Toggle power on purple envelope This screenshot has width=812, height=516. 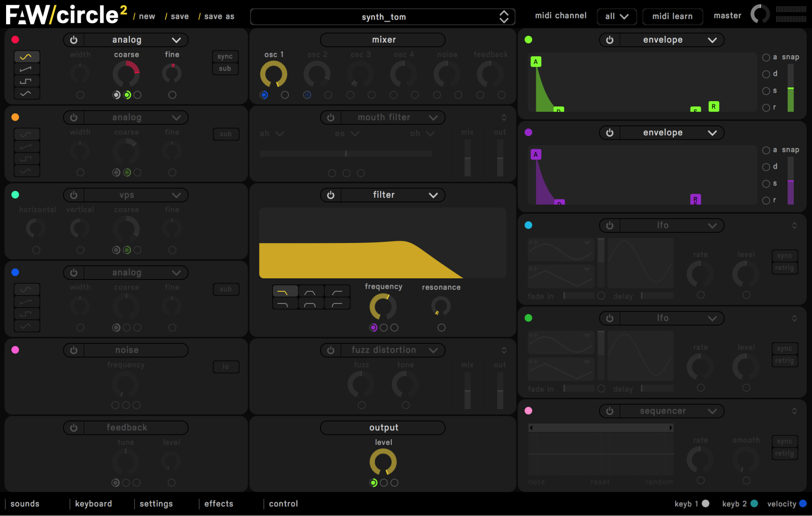point(610,133)
